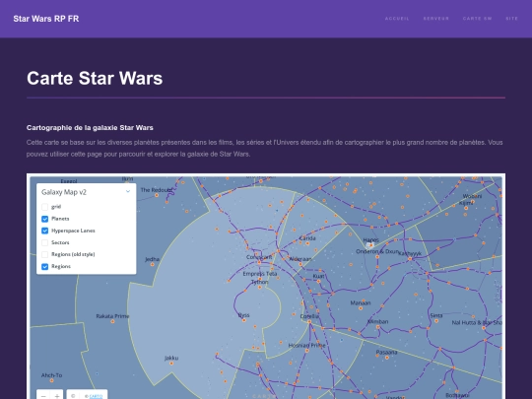Select the Empress Teta planet marker

[x=260, y=279]
